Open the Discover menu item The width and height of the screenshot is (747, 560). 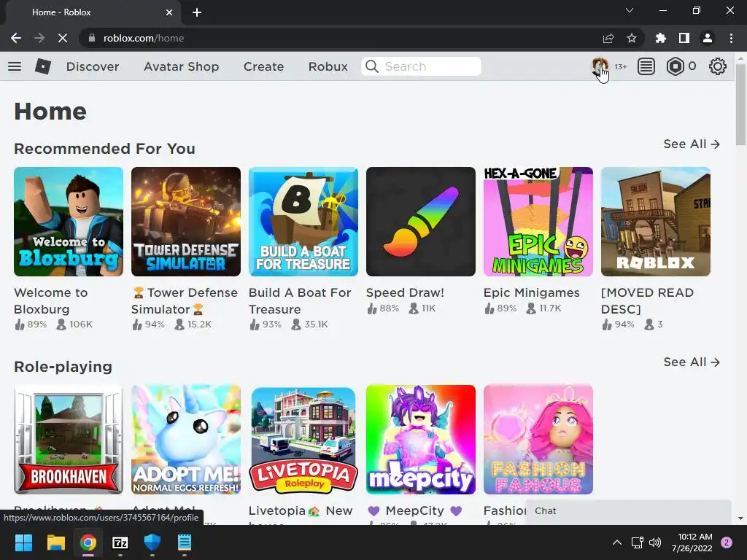point(93,66)
